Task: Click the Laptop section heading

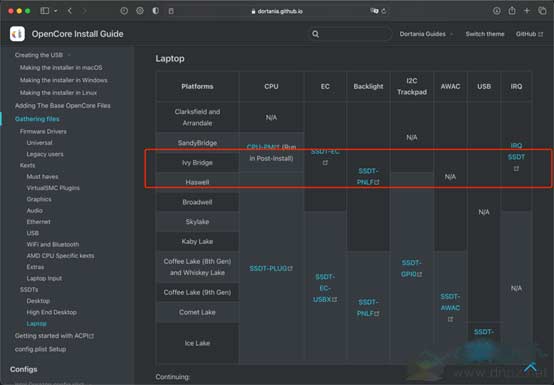Action: (x=170, y=59)
